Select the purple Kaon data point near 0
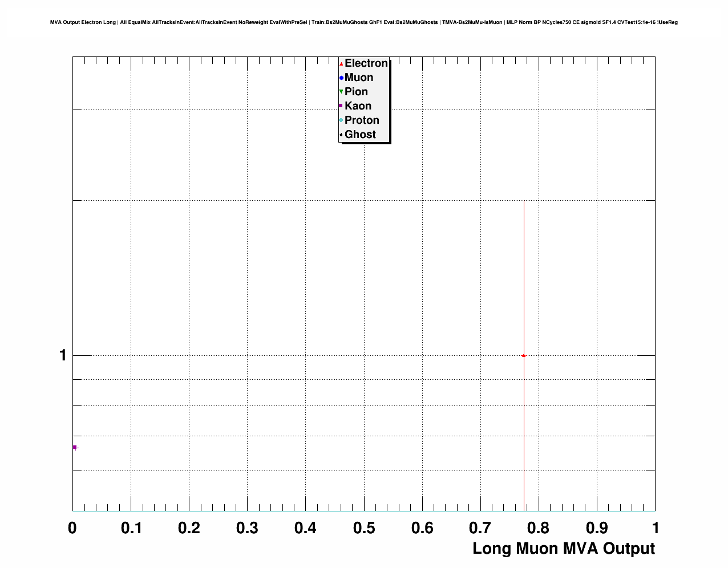 click(75, 447)
